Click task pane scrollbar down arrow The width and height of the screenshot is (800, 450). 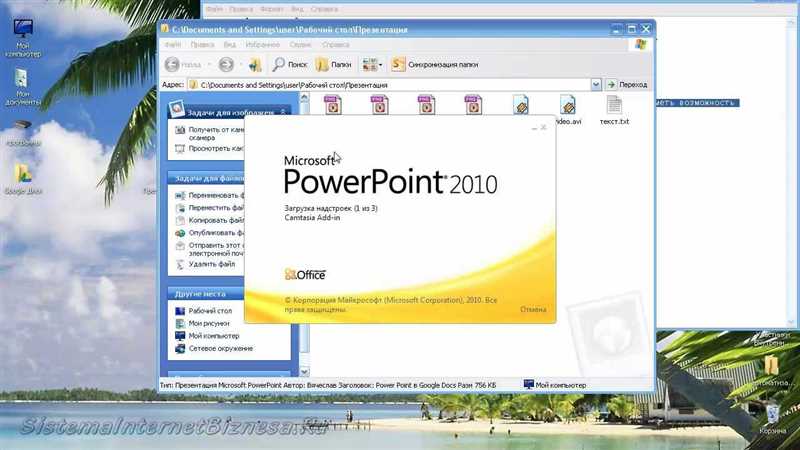(305, 372)
